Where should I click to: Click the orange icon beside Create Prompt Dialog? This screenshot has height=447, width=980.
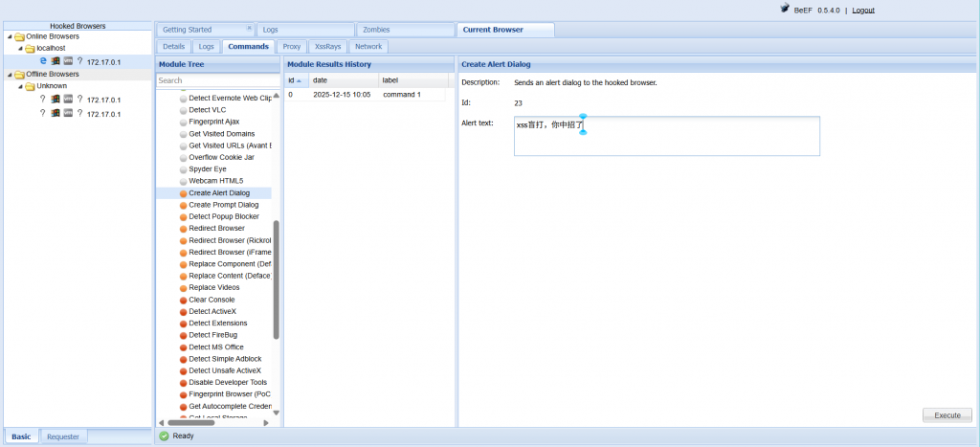183,205
